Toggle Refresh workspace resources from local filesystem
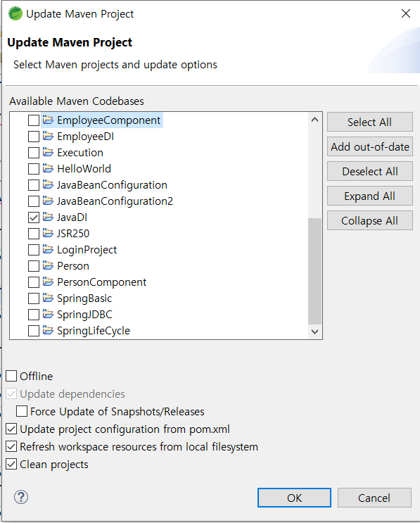The height and width of the screenshot is (523, 420). tap(11, 446)
